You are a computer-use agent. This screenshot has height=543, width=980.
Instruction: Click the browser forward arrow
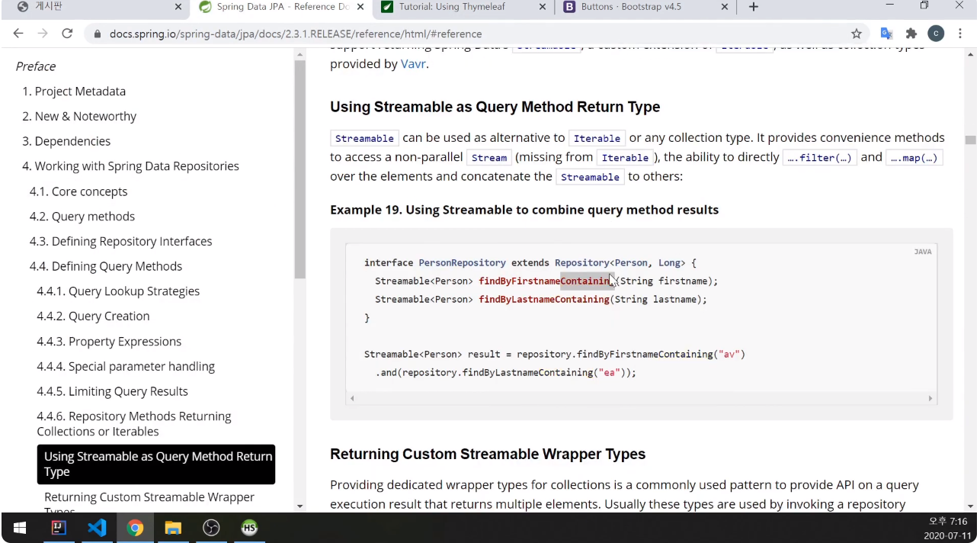43,34
